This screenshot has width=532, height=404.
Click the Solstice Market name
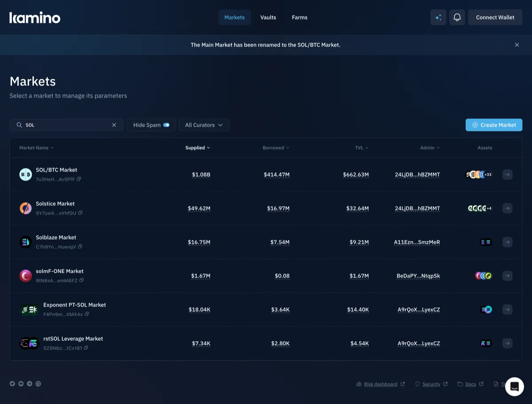click(55, 204)
